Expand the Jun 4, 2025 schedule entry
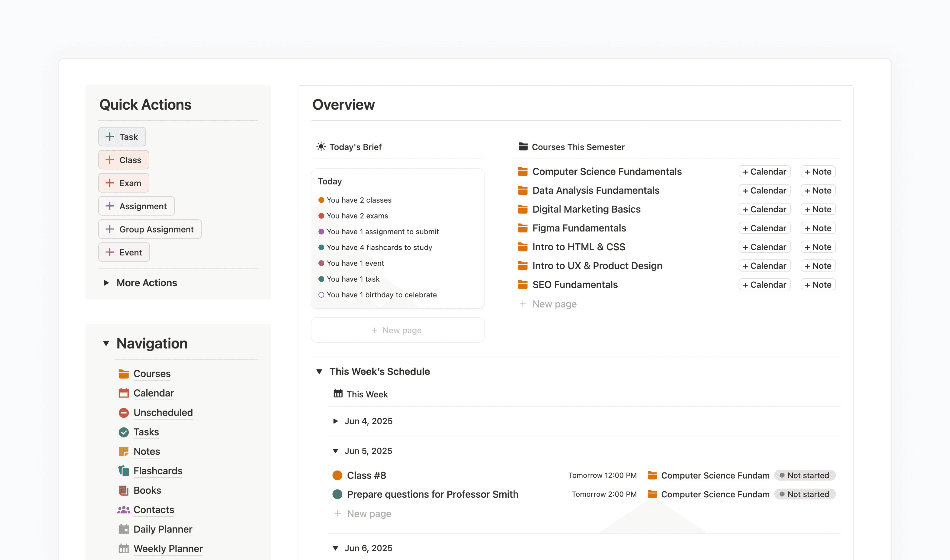The height and width of the screenshot is (560, 950). [x=336, y=421]
